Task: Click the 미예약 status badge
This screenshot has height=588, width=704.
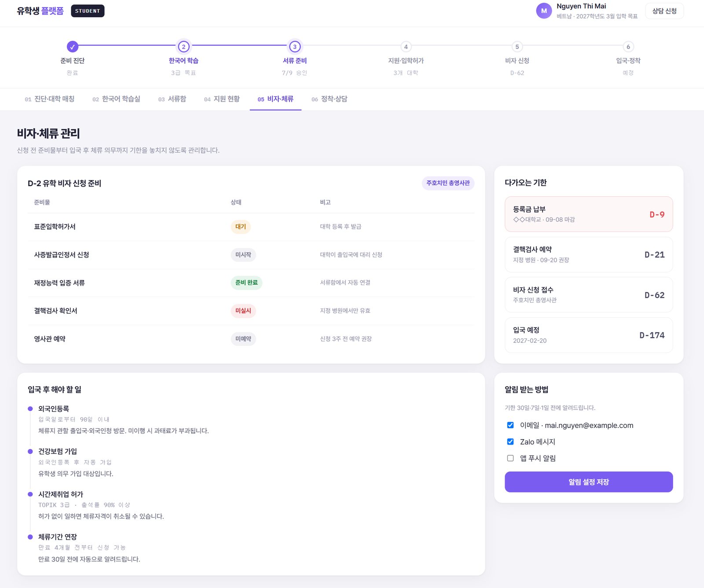Action: (x=243, y=339)
